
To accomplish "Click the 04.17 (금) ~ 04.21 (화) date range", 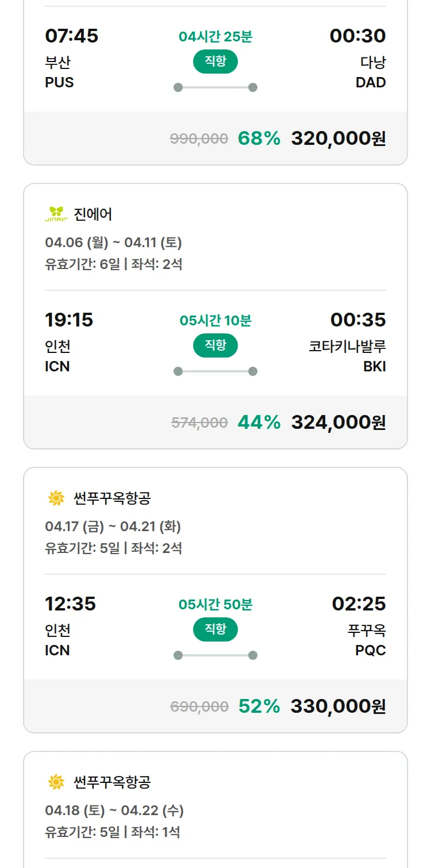I will click(113, 527).
